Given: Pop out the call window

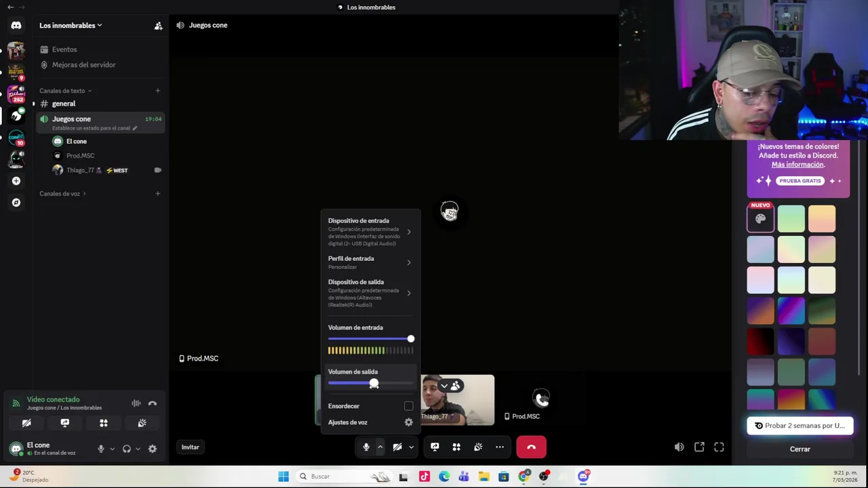Looking at the screenshot, I should tap(699, 447).
